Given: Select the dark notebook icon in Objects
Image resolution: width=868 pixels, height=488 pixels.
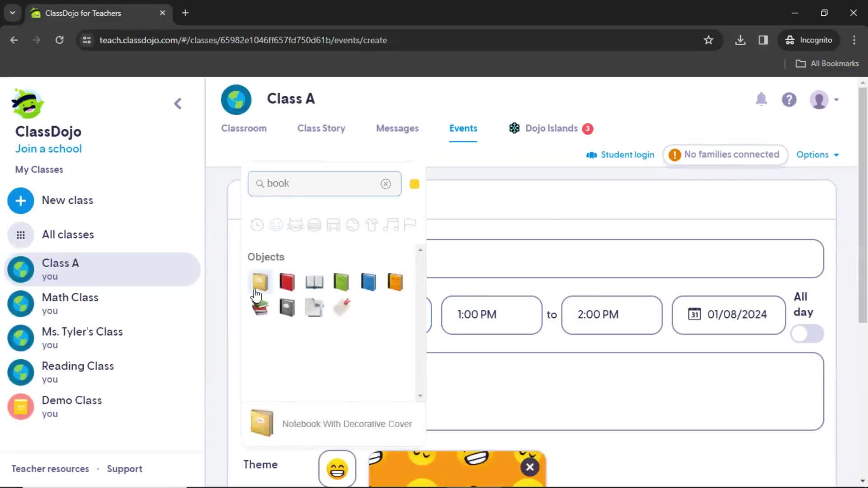Looking at the screenshot, I should pos(287,307).
